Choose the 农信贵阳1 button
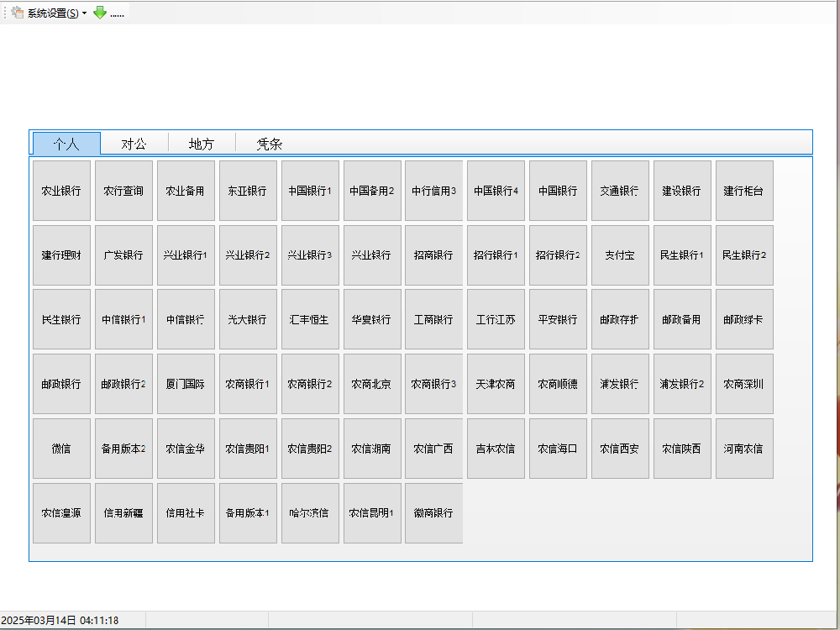The image size is (840, 630). (x=248, y=449)
